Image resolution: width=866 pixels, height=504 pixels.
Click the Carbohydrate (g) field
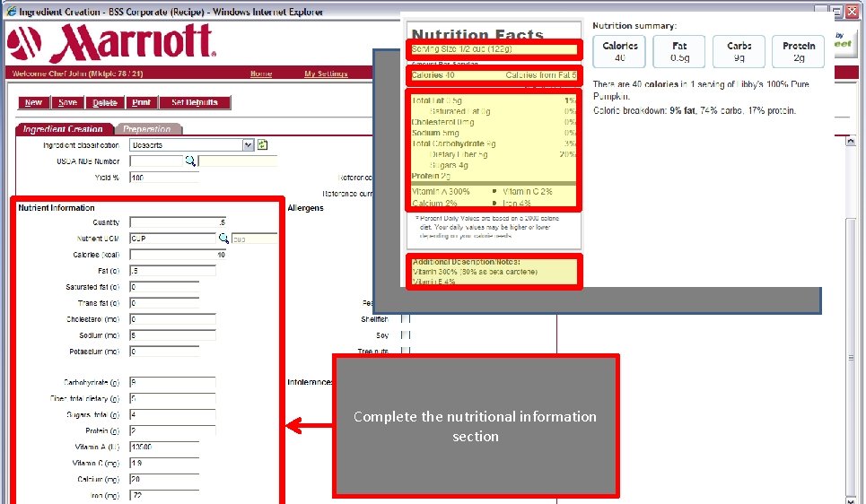coord(173,382)
